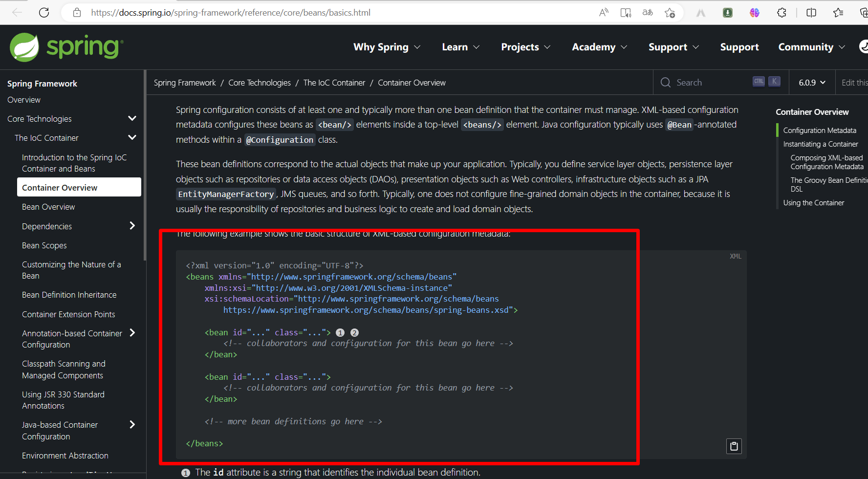
Task: Select Container Overview in sidebar
Action: click(x=79, y=187)
